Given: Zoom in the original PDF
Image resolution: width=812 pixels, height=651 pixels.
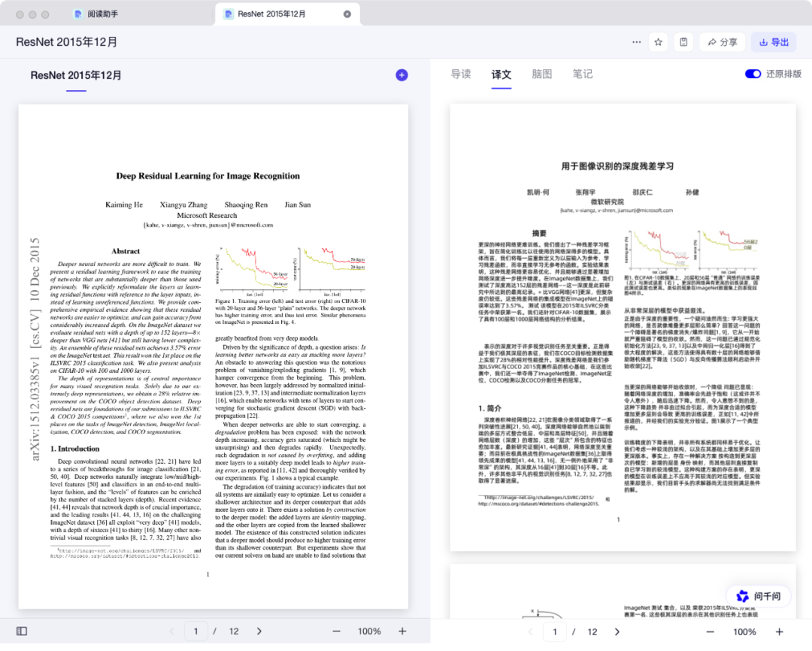Looking at the screenshot, I should pos(402,631).
